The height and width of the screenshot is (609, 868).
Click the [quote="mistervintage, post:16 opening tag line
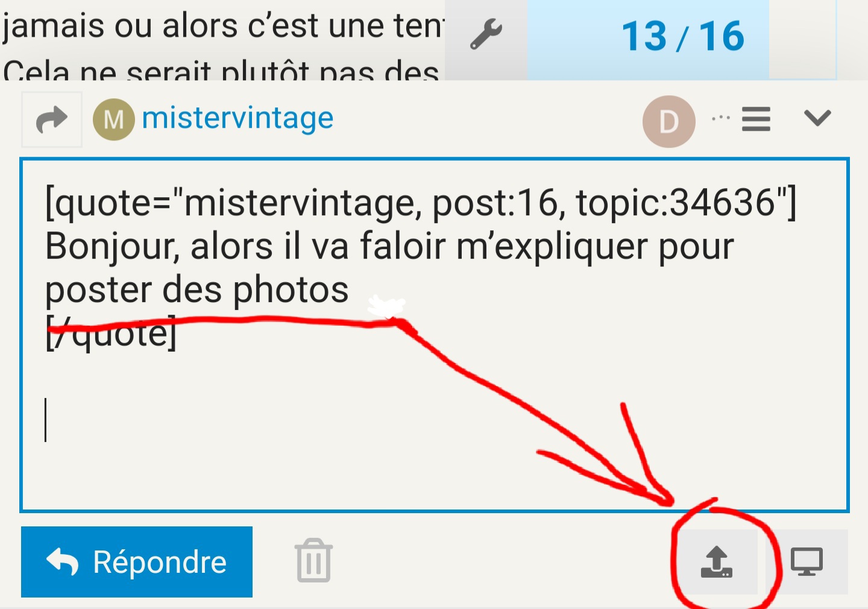[x=421, y=203]
